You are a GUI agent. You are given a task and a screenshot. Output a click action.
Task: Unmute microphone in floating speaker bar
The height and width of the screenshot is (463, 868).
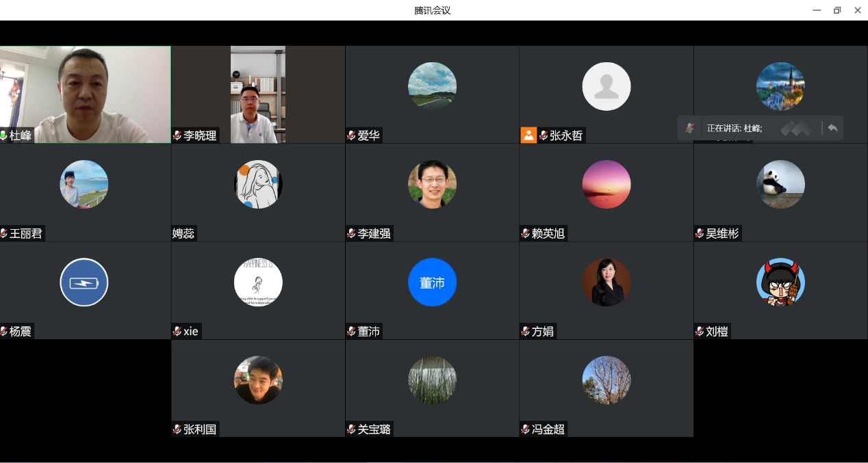click(690, 128)
